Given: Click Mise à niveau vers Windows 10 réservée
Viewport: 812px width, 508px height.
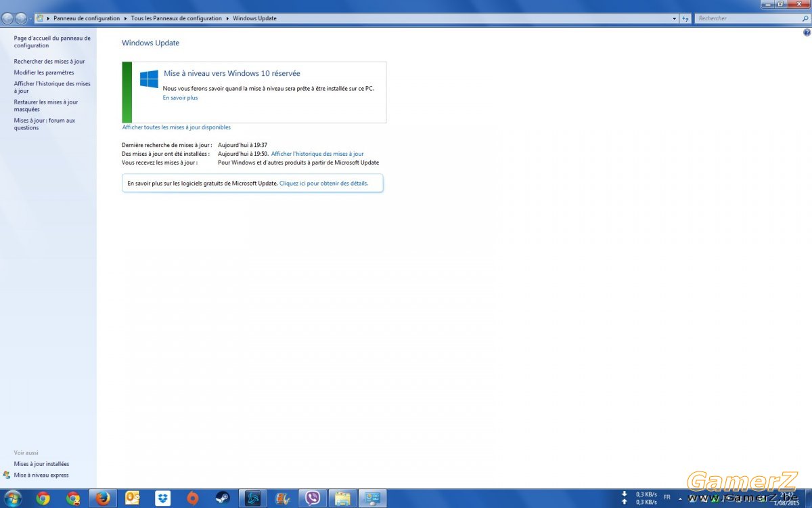Looking at the screenshot, I should (x=232, y=73).
